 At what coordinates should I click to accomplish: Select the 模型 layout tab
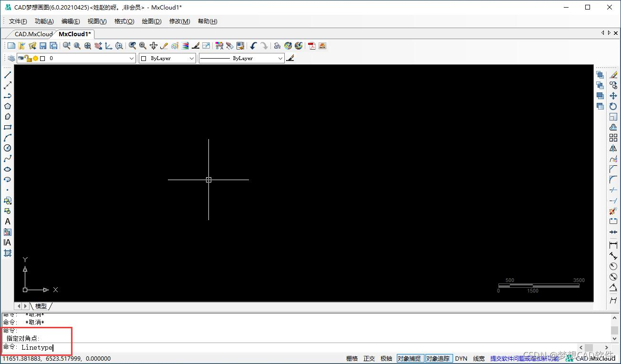(41, 306)
